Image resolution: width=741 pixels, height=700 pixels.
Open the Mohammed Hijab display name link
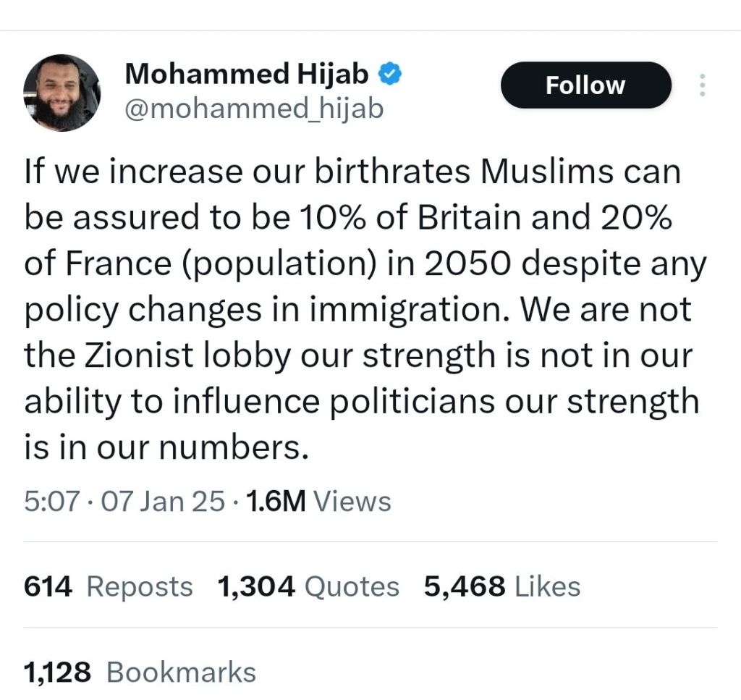247,74
